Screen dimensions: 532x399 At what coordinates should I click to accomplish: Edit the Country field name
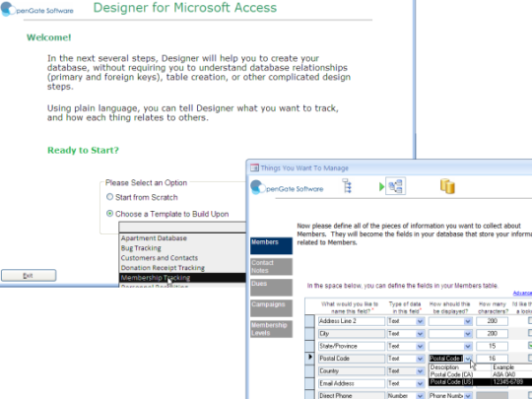coord(352,370)
